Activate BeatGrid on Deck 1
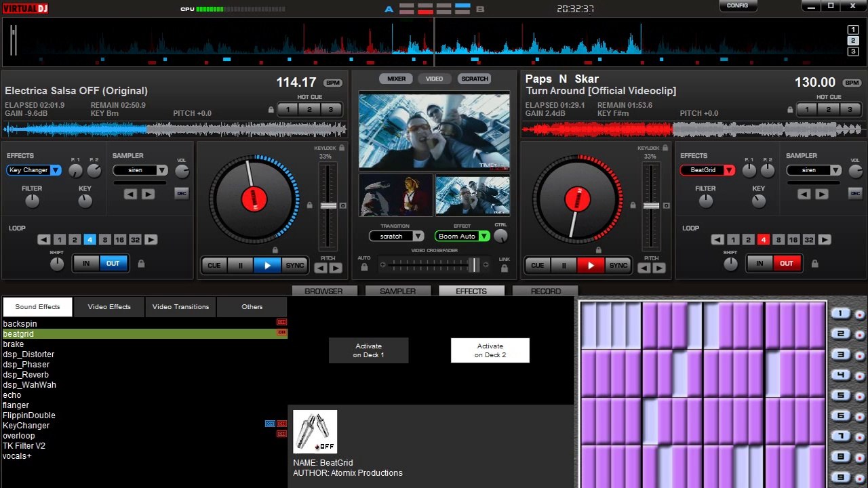This screenshot has width=868, height=488. coord(368,350)
